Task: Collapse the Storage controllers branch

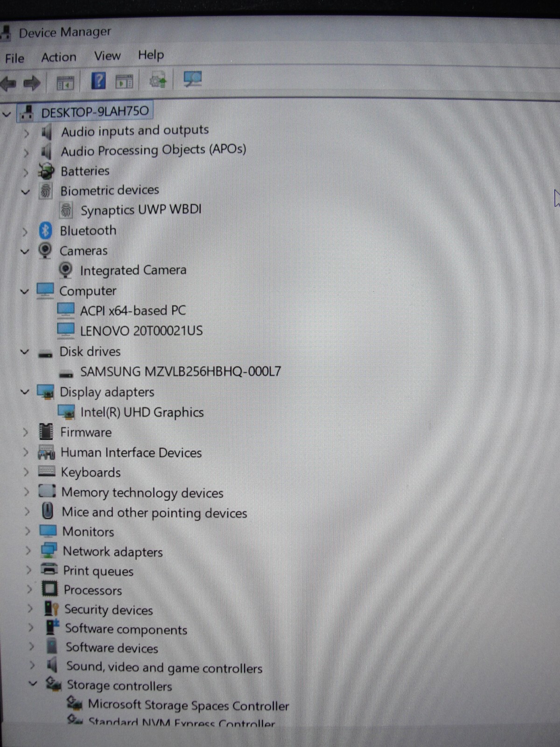Action: [x=33, y=684]
